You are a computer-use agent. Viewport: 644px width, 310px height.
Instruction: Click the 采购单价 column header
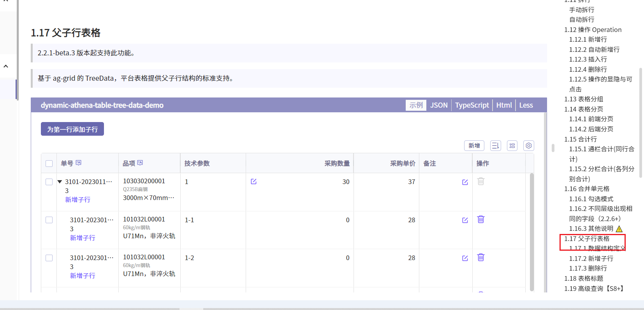point(387,163)
